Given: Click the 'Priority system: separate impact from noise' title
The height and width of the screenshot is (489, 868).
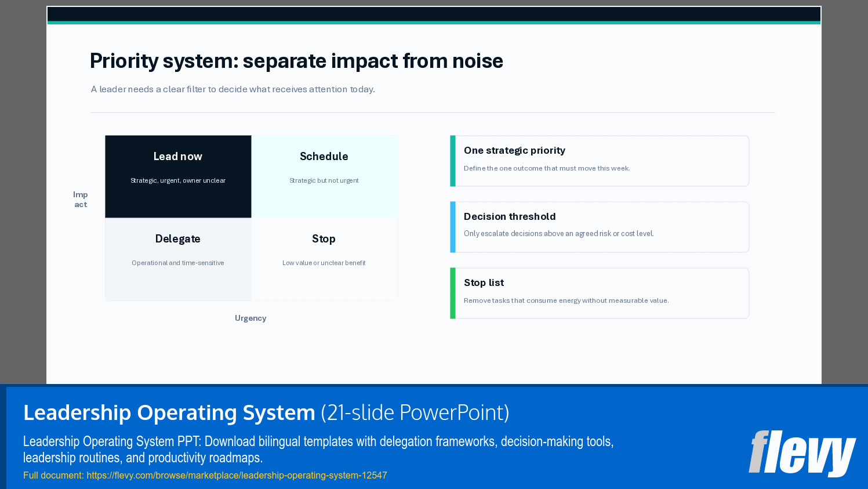Looking at the screenshot, I should (296, 61).
